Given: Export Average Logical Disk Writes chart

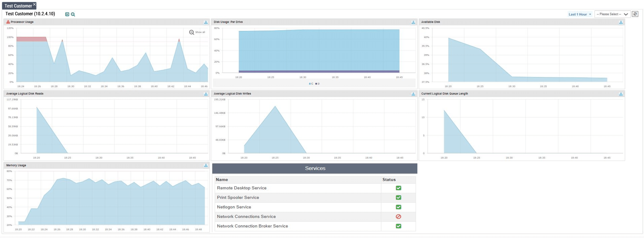Looking at the screenshot, I should (x=413, y=94).
